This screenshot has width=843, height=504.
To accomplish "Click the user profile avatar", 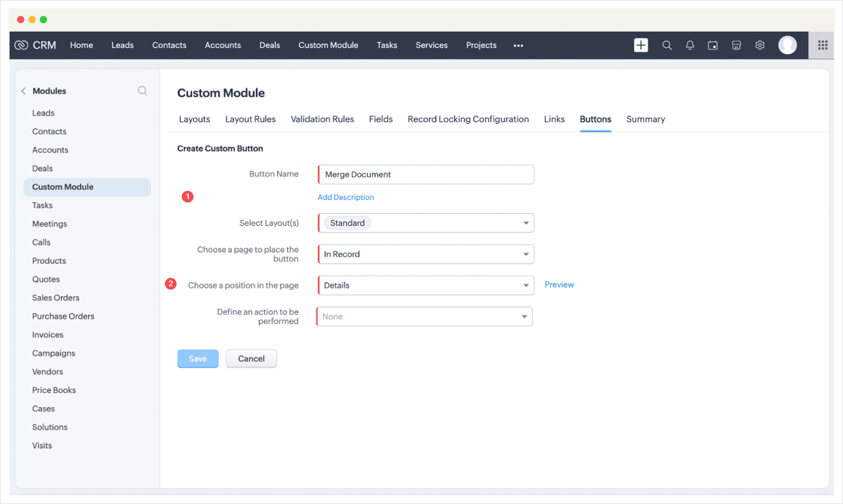I will (788, 45).
